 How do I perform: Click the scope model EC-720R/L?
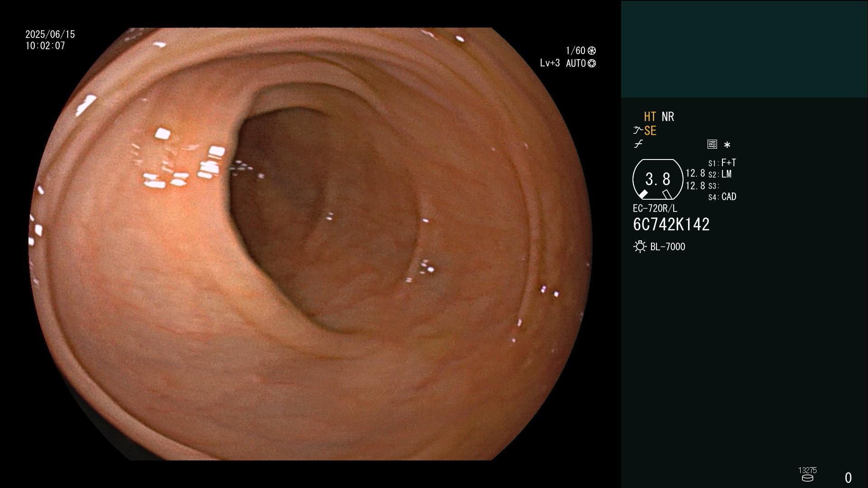coord(655,208)
